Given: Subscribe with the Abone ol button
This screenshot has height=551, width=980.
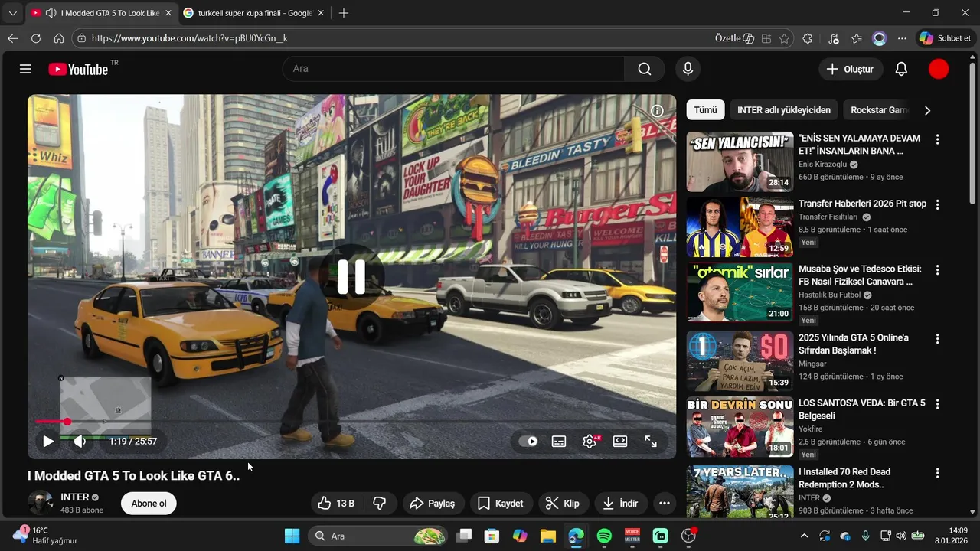Looking at the screenshot, I should 149,503.
